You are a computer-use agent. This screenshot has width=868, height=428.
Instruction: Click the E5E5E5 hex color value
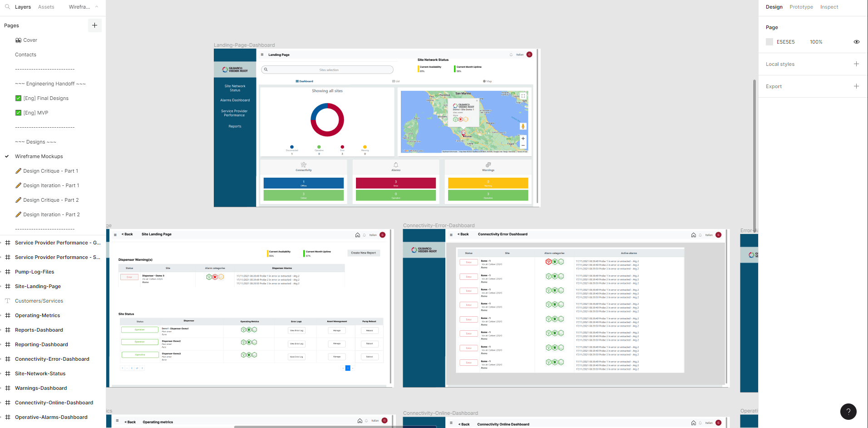[785, 42]
